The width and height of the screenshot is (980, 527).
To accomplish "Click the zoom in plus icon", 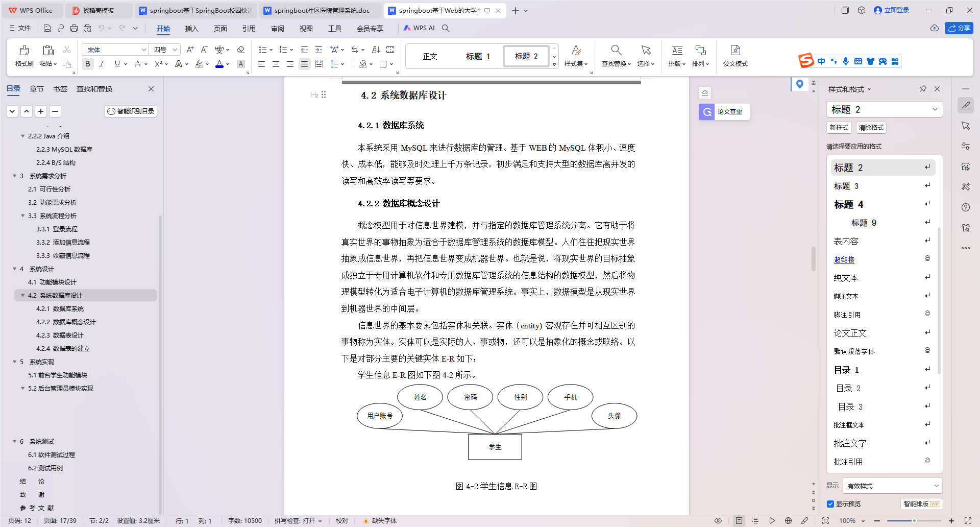I will [x=951, y=521].
